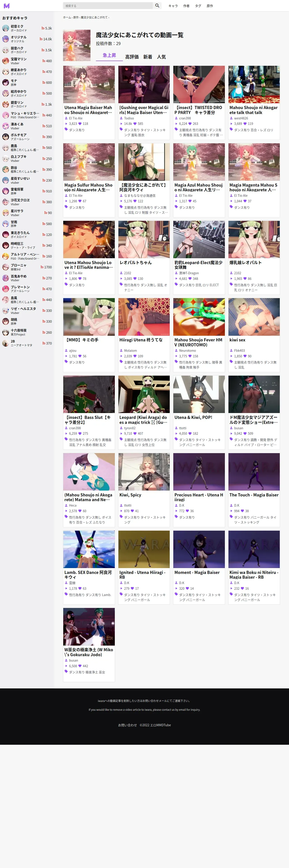
Task: Click the 2B avatar icon
Action: [x=6, y=343]
